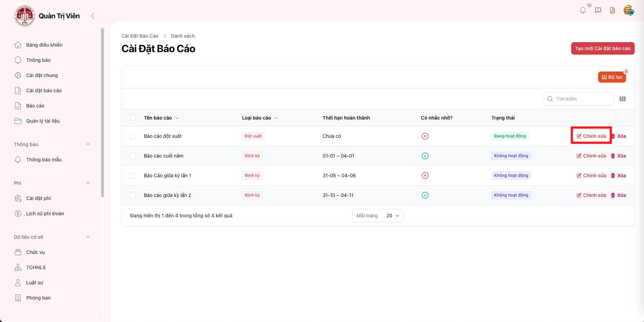This screenshot has height=322, width=644.
Task: Go to Bảng điều khiển menu item
Action: pos(44,45)
